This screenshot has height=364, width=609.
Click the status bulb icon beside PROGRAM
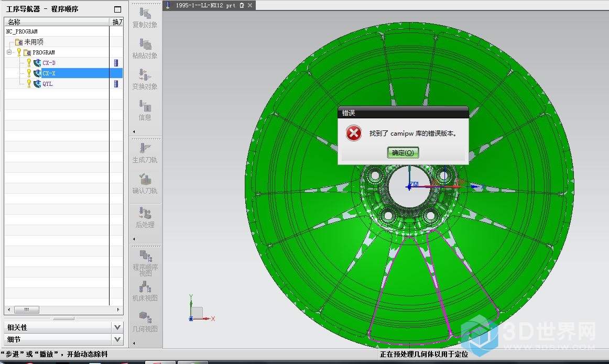(x=19, y=52)
